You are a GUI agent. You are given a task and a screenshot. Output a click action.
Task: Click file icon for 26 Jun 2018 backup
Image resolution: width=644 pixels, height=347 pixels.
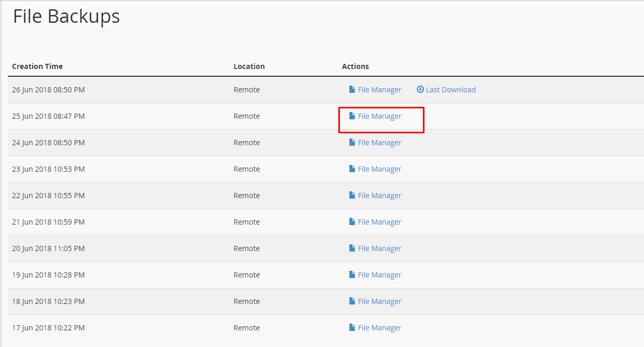(352, 90)
